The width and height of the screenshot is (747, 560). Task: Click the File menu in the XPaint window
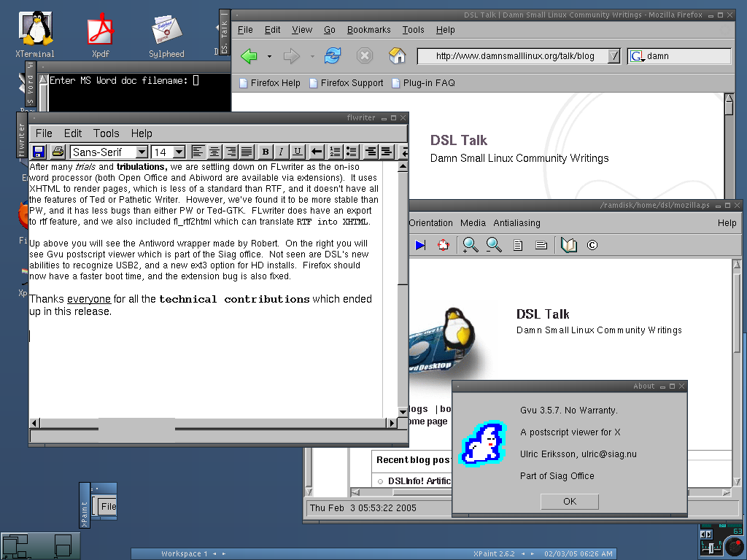tap(108, 506)
